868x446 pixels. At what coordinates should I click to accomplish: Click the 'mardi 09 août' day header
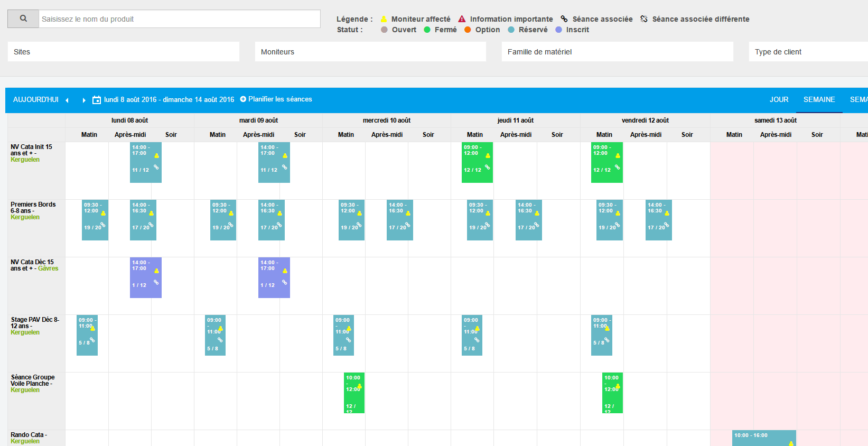[x=258, y=120]
